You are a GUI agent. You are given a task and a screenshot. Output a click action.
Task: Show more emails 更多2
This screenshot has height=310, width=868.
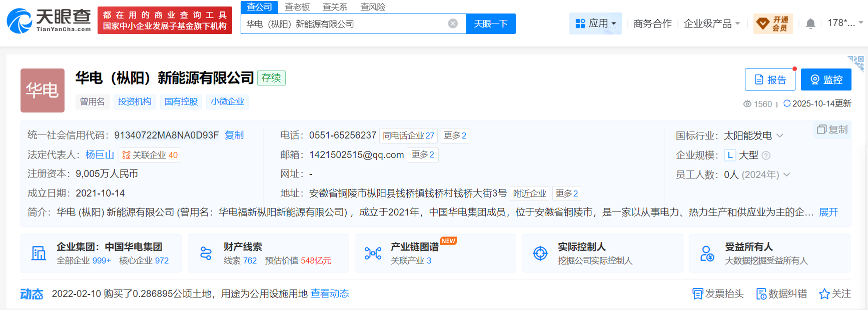[x=423, y=154]
